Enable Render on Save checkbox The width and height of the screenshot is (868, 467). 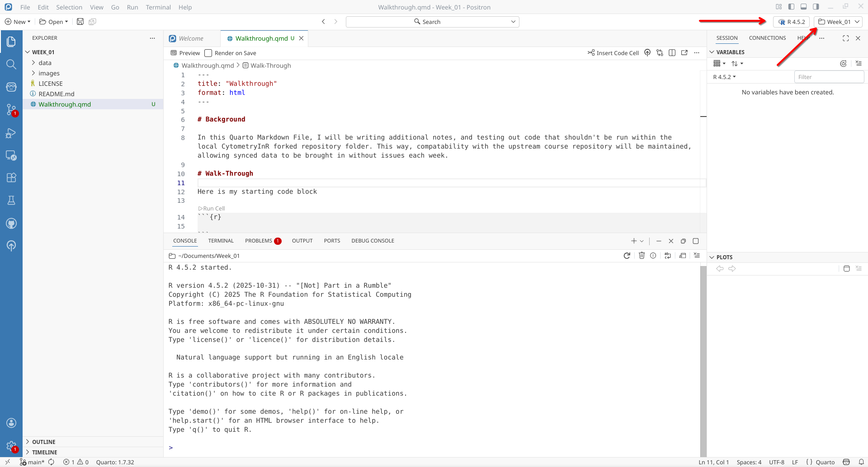point(208,53)
